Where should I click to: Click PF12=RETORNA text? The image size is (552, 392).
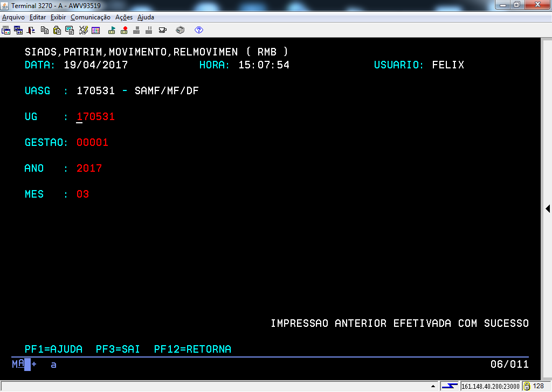click(192, 349)
